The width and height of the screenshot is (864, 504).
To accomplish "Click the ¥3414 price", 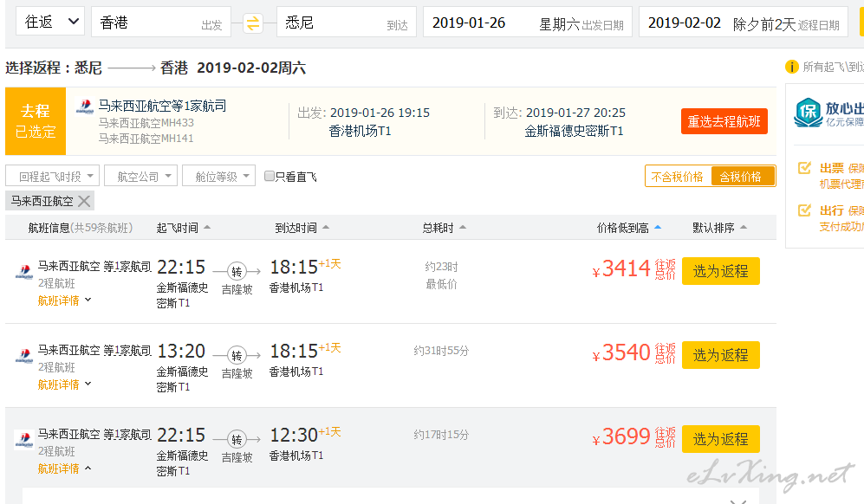I will click(621, 268).
